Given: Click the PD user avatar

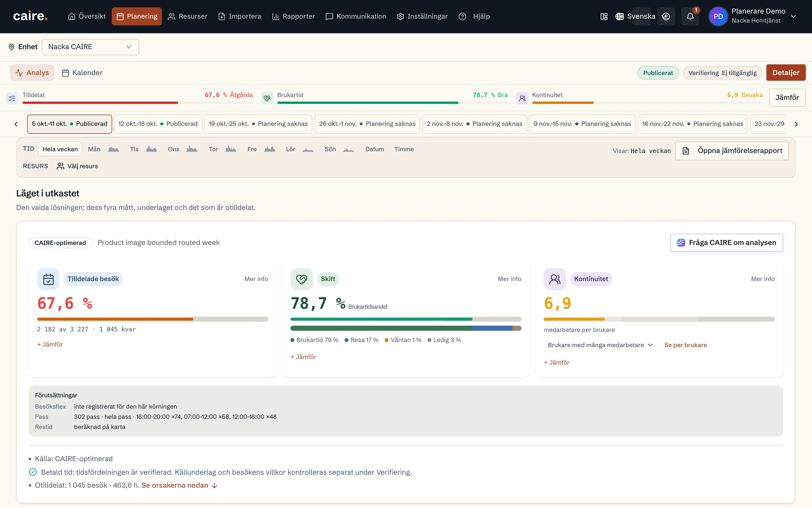Looking at the screenshot, I should [x=718, y=16].
